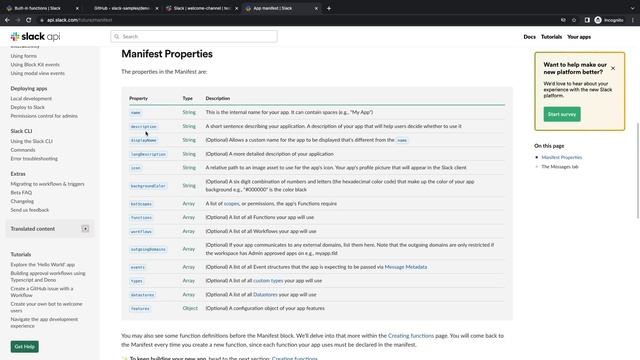This screenshot has height=360, width=640.
Task: Focus the Search input field
Action: (x=194, y=36)
